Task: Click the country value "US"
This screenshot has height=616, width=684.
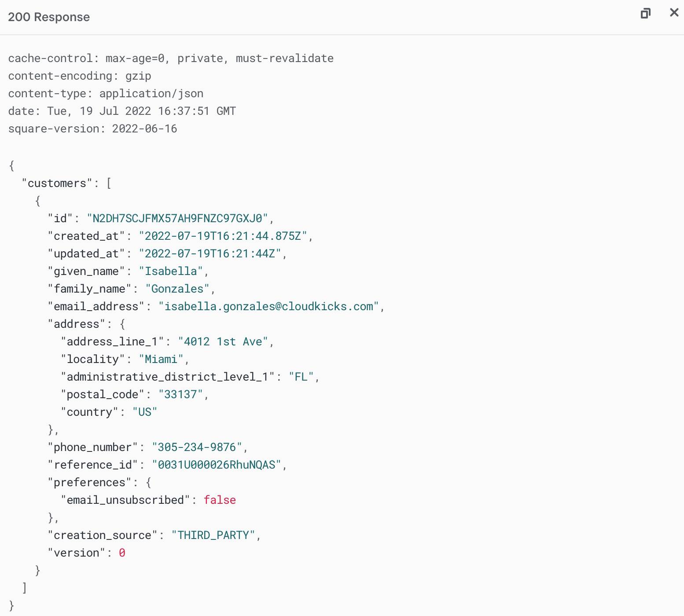Action: 145,412
